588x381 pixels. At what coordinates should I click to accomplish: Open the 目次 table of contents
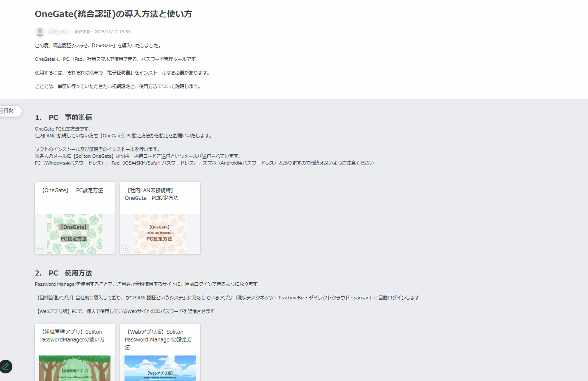tap(8, 111)
